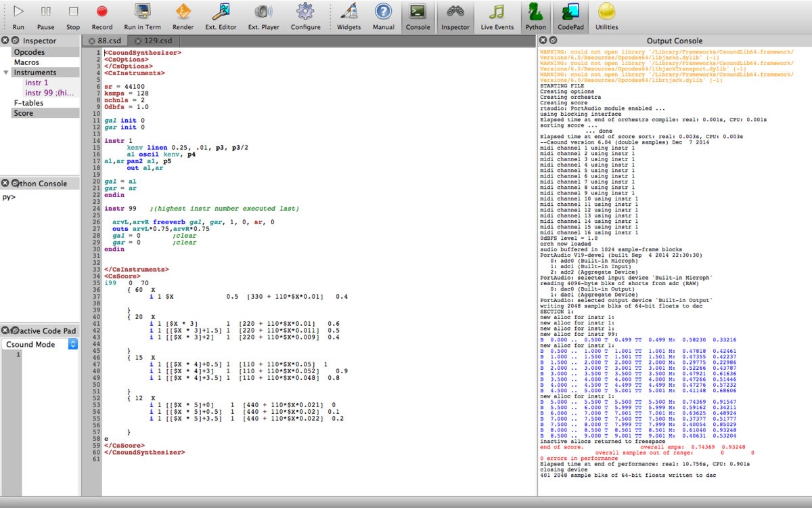Toggle the Console panel button
Screen dimensions: 812x508
(x=418, y=17)
